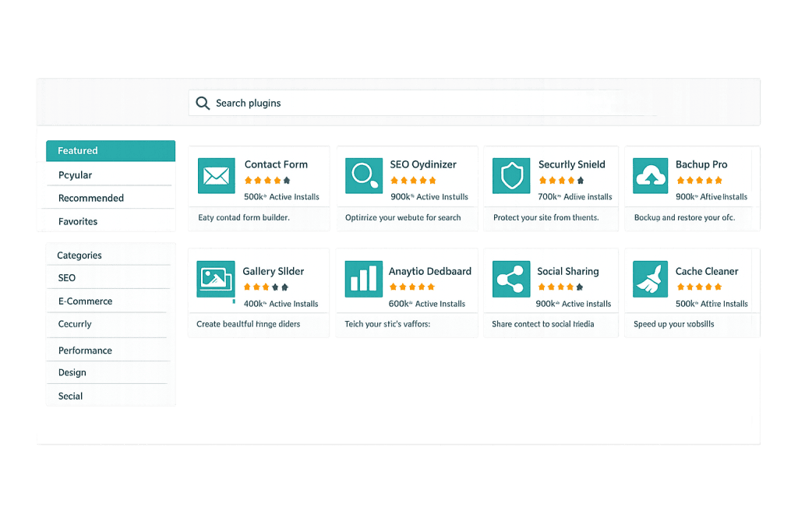Select the Featured tab
The image size is (798, 532).
(111, 150)
